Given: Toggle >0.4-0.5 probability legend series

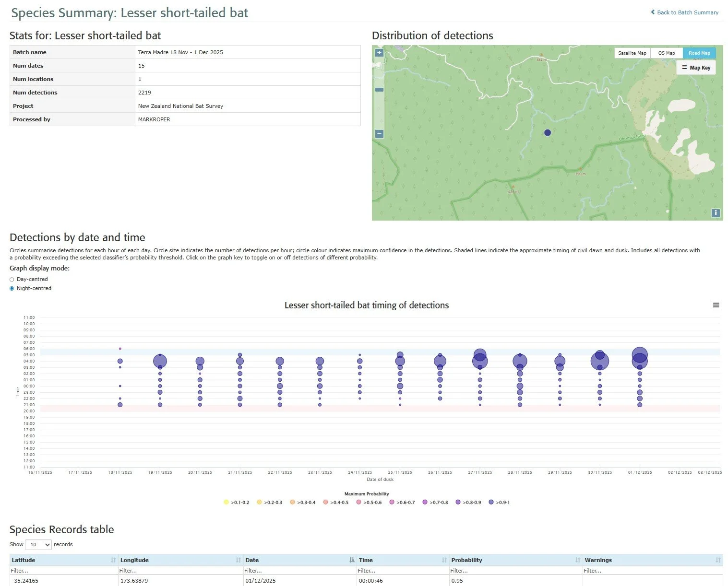Looking at the screenshot, I should [x=335, y=503].
